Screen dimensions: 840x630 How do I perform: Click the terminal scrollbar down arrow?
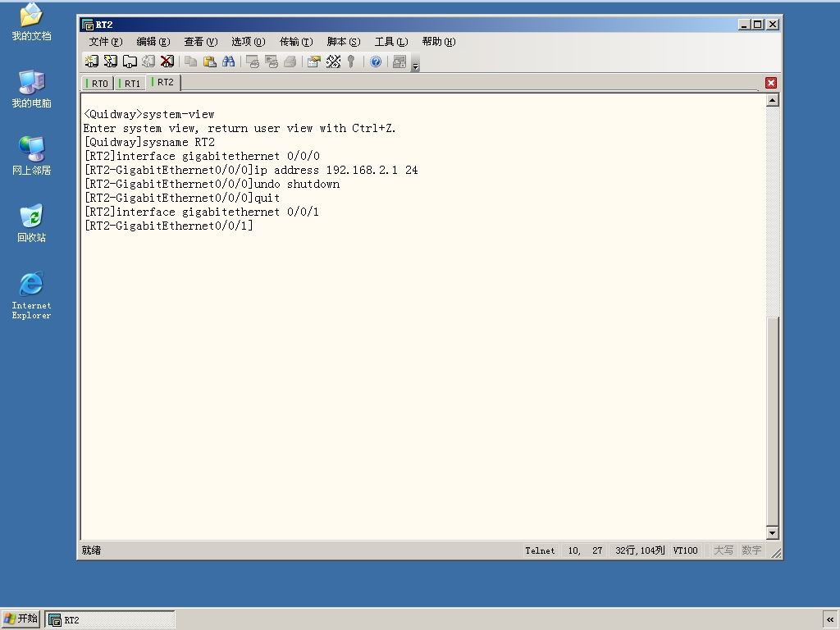(x=773, y=532)
